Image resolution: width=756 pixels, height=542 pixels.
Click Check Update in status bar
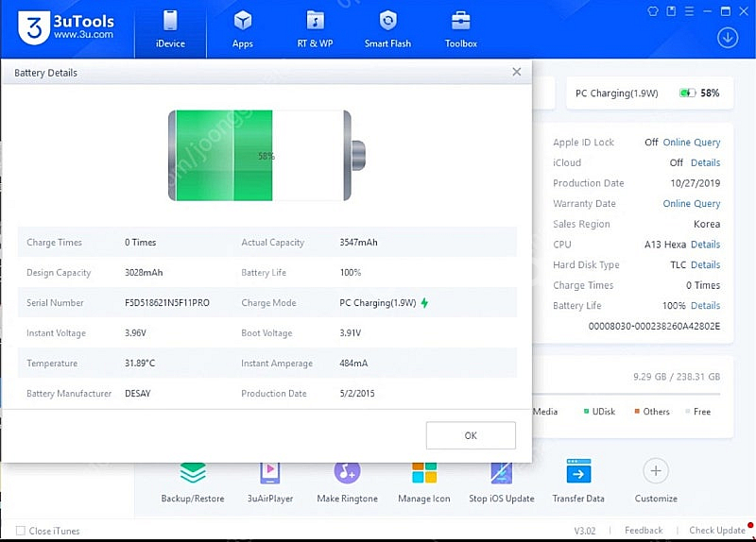click(x=717, y=530)
